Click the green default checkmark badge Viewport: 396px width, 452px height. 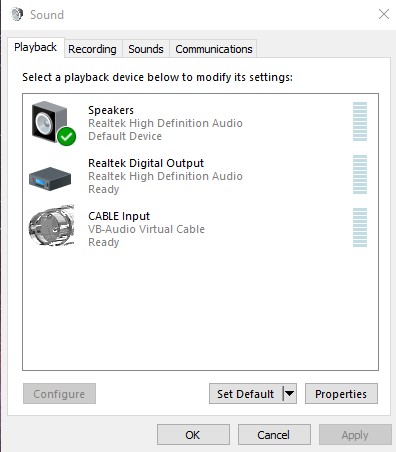click(66, 136)
